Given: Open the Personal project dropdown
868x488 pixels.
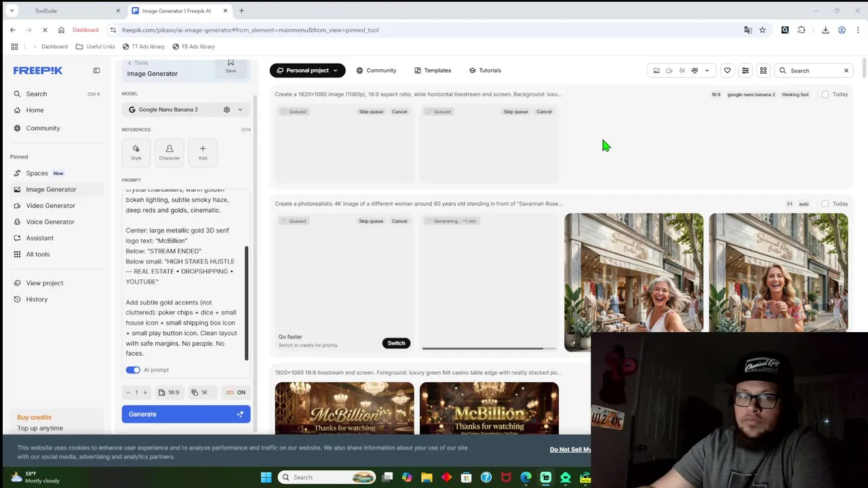Looking at the screenshot, I should (307, 70).
